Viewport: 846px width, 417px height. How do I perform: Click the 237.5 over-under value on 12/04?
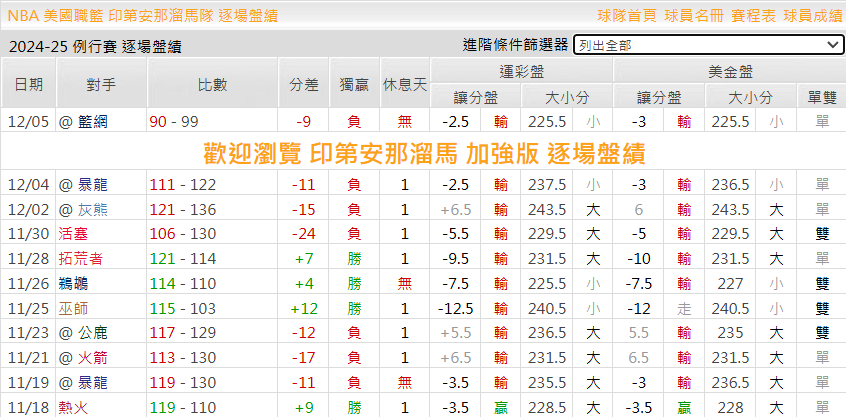tap(547, 185)
